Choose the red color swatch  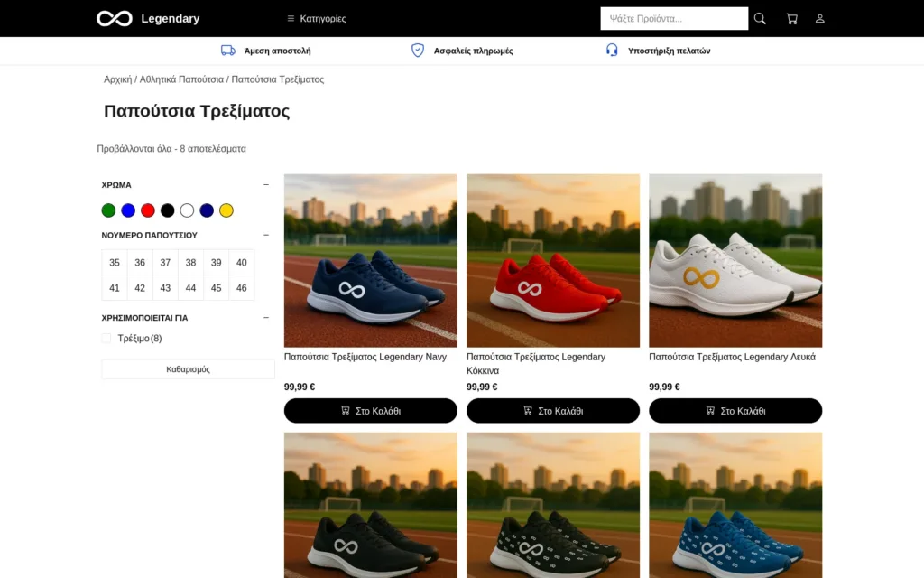148,210
